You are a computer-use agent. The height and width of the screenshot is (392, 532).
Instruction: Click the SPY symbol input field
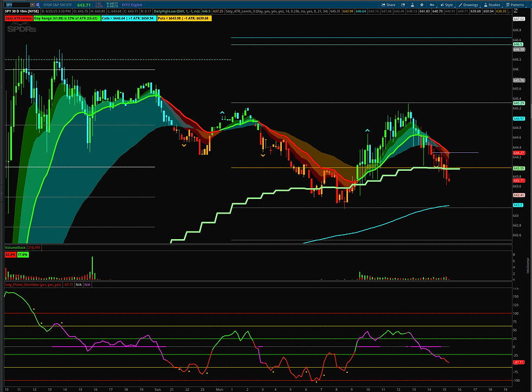[17, 5]
